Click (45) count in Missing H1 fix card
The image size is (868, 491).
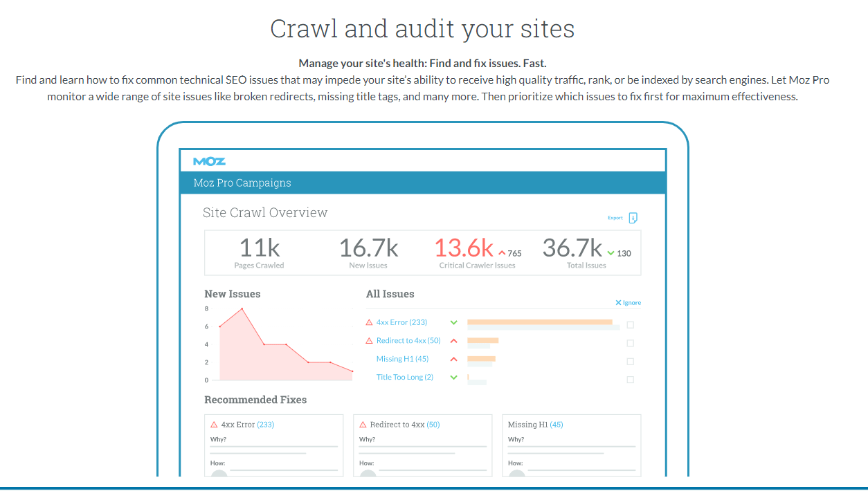click(557, 425)
